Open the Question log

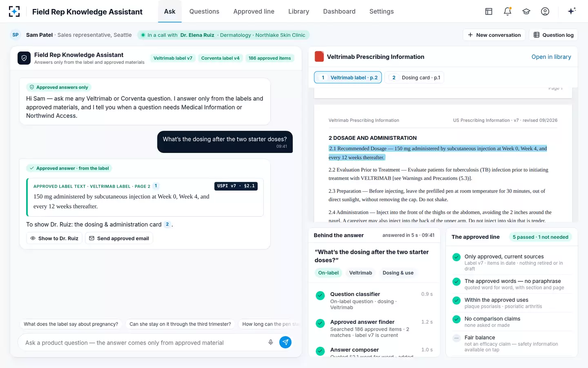pyautogui.click(x=554, y=35)
